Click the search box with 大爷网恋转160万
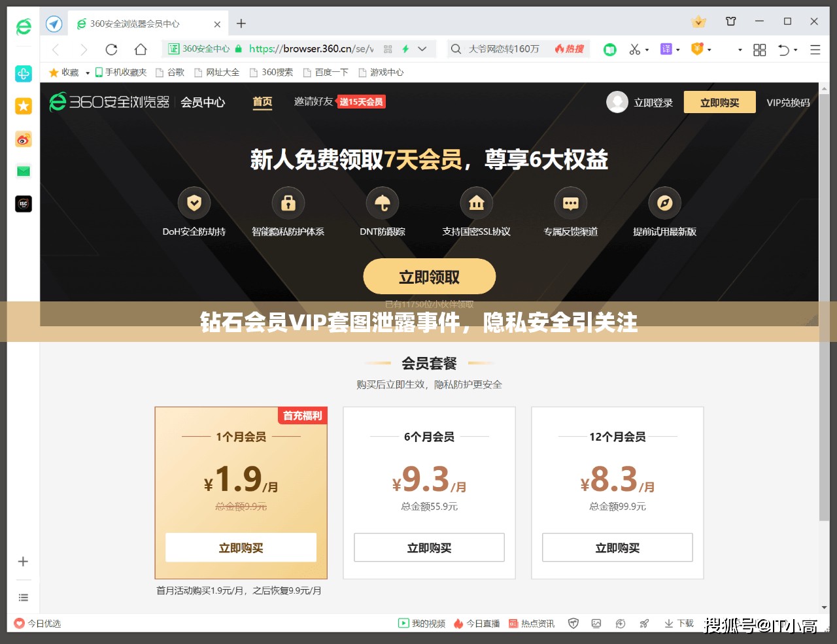This screenshot has width=837, height=644. (504, 49)
